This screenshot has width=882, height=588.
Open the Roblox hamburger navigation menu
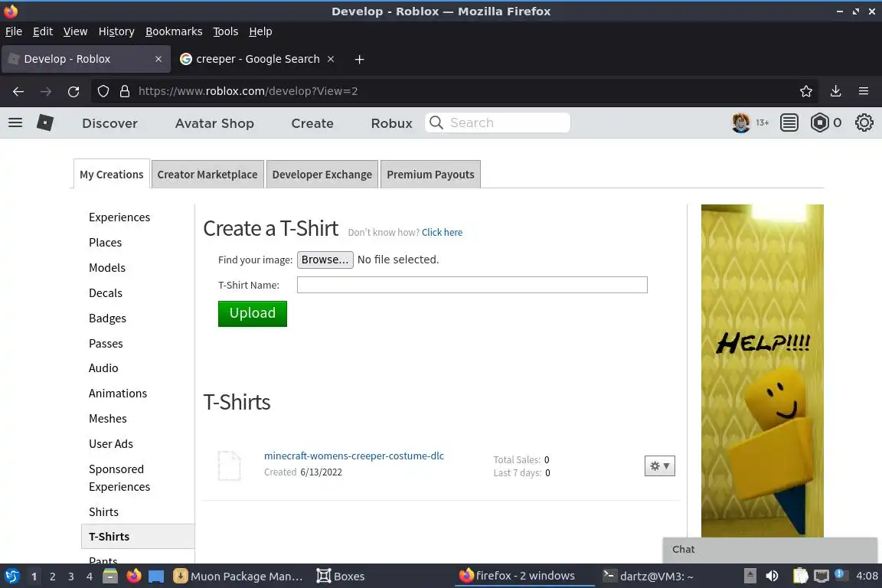point(15,122)
